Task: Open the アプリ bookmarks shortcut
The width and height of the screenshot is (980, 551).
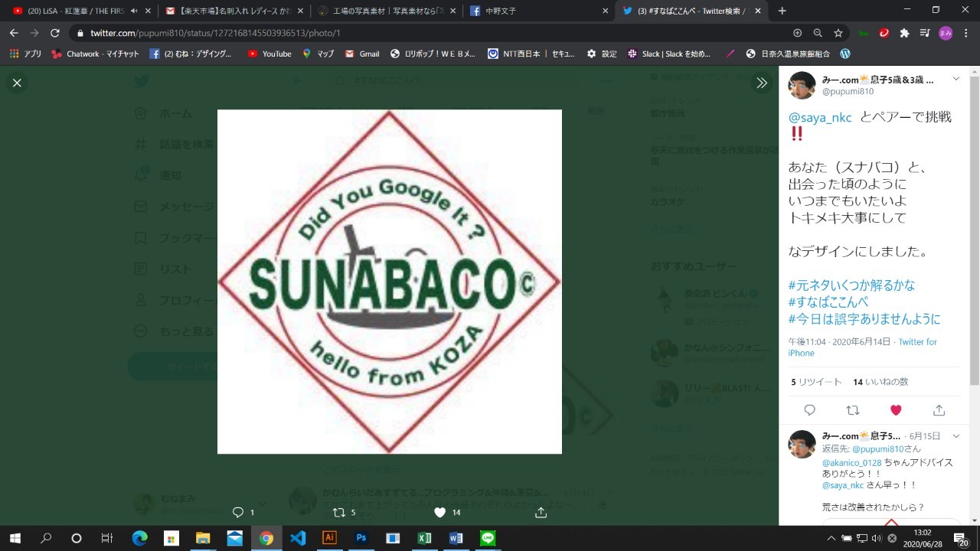Action: click(x=25, y=54)
